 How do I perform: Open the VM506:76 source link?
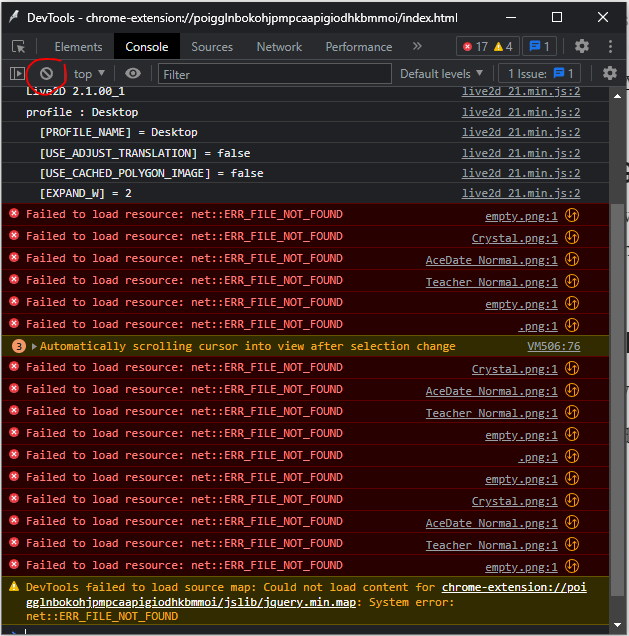(x=554, y=346)
